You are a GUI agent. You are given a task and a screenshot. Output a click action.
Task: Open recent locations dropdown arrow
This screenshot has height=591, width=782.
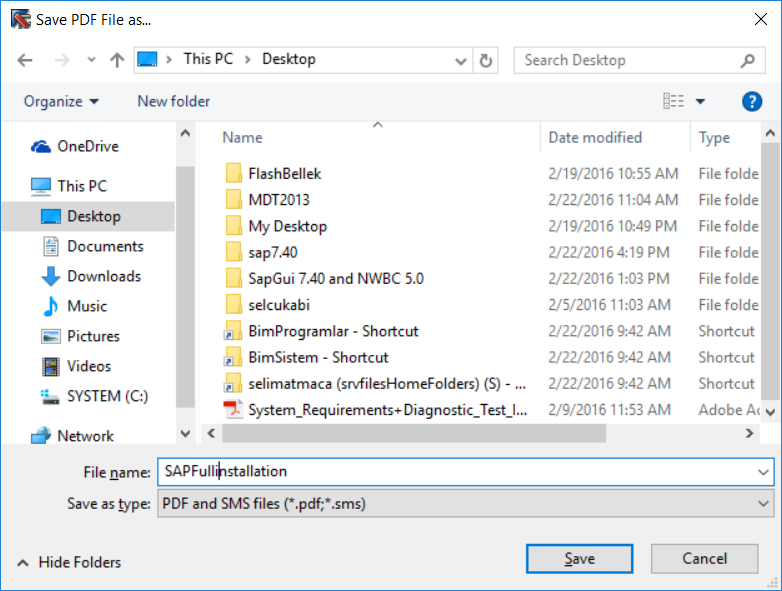[91, 60]
